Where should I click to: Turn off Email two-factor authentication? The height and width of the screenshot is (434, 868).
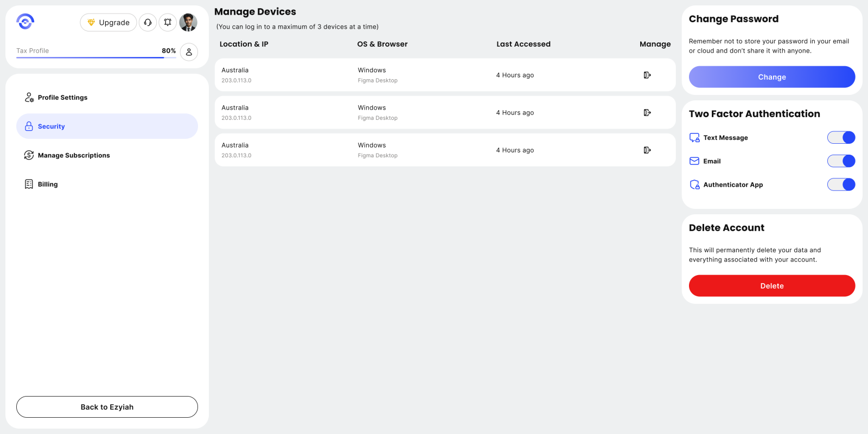coord(841,161)
